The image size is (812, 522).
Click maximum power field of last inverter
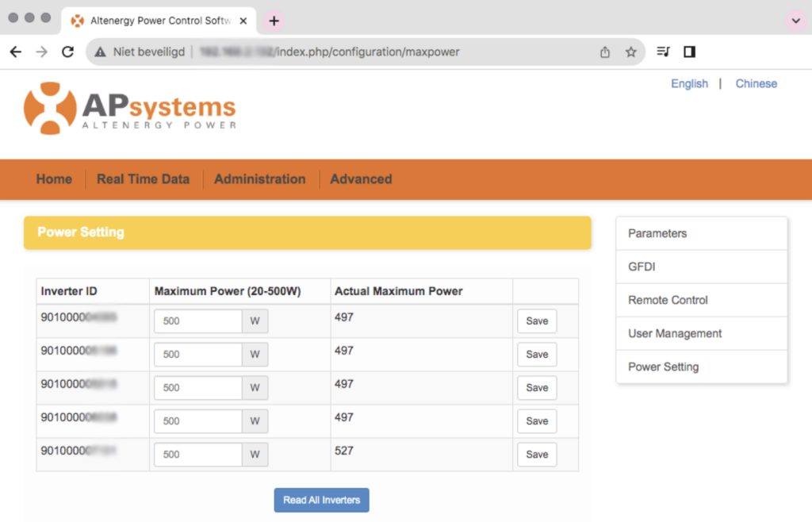pyautogui.click(x=197, y=455)
